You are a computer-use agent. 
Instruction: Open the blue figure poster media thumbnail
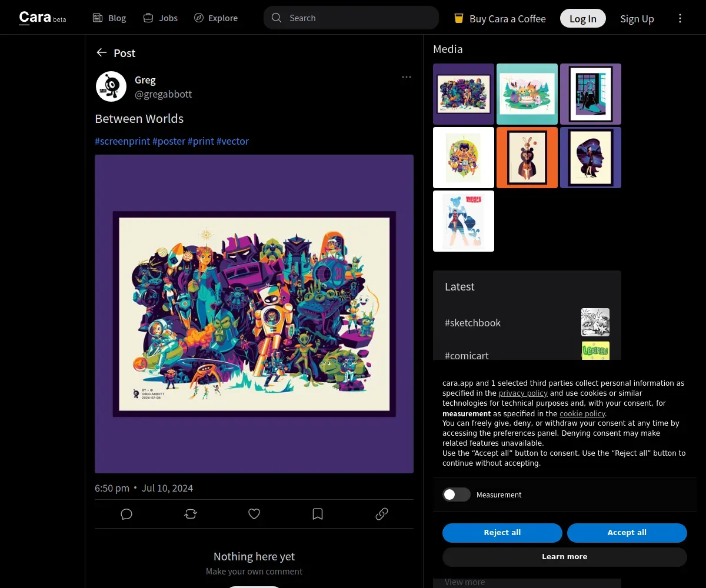coord(464,221)
